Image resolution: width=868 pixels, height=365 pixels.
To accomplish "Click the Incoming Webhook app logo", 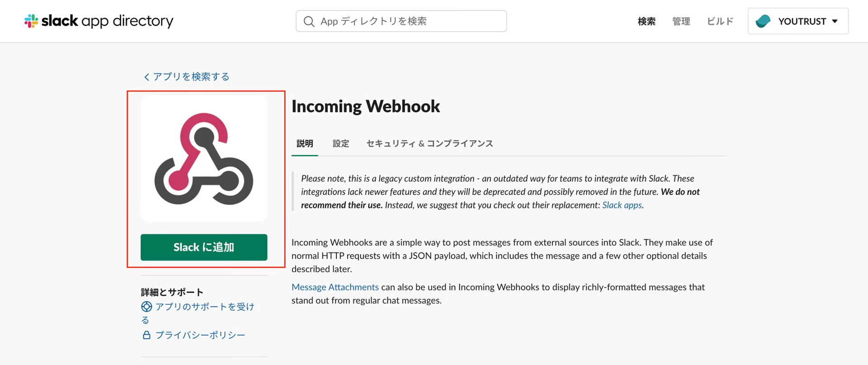I will click(204, 159).
